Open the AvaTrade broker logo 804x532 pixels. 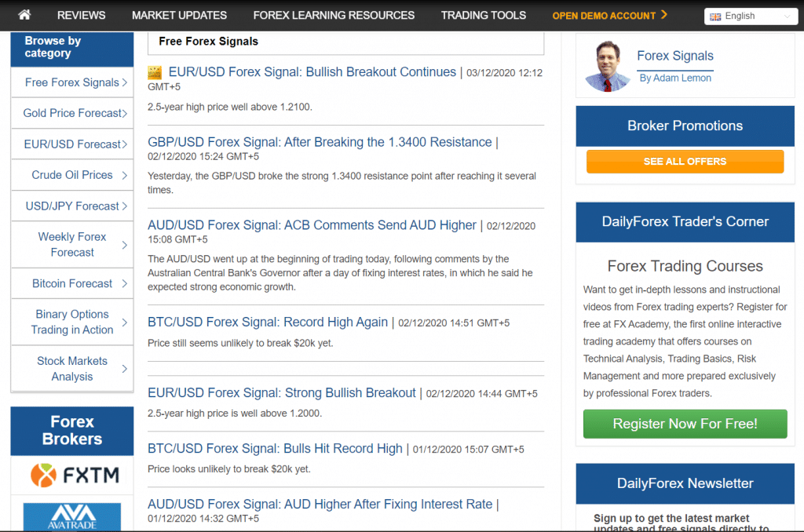click(x=72, y=516)
